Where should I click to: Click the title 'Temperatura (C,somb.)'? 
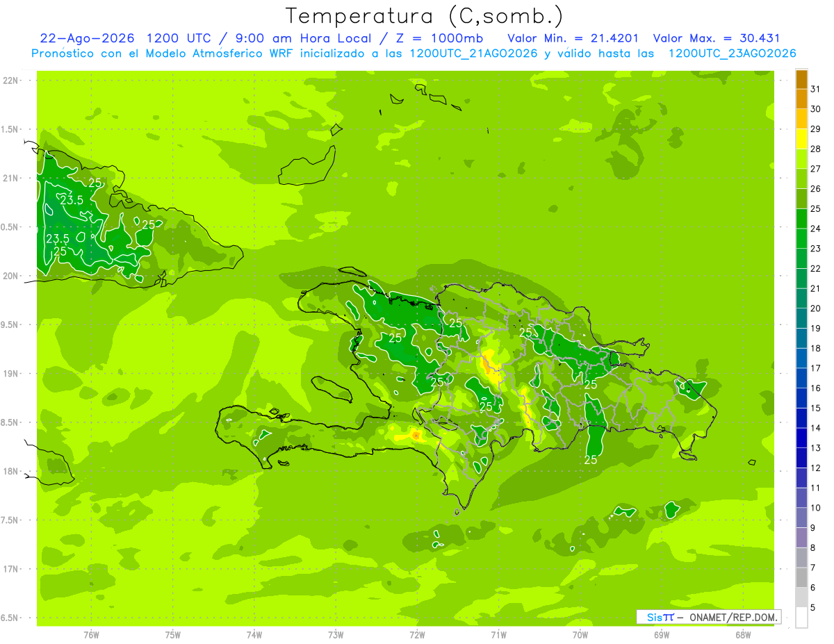coord(424,16)
